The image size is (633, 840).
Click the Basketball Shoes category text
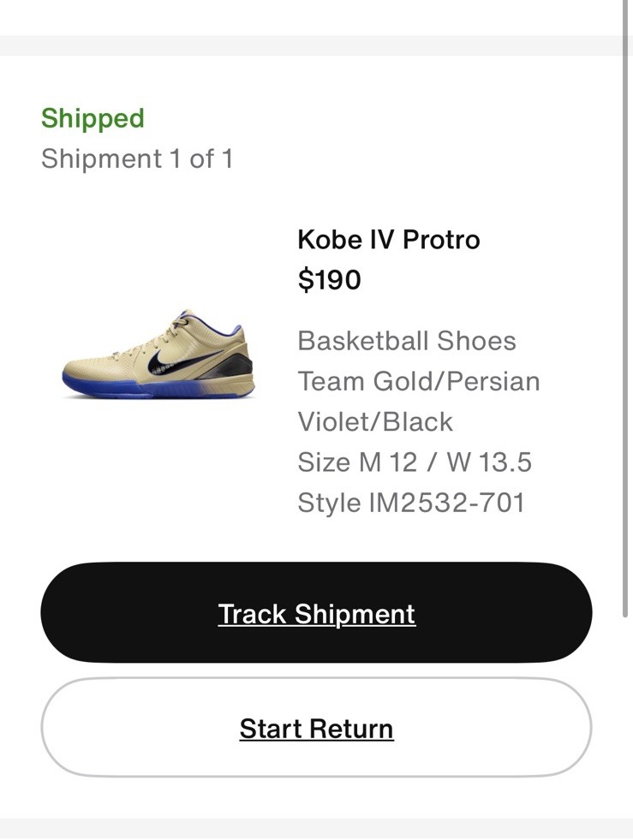point(407,341)
